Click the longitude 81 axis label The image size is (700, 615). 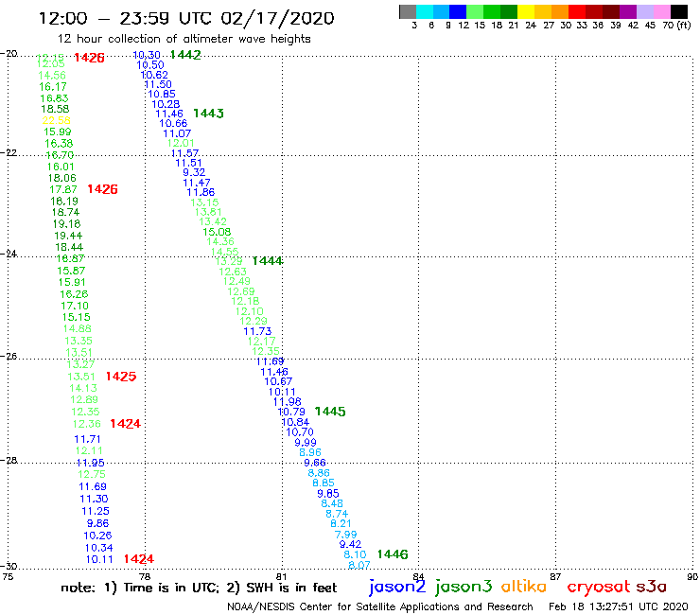coord(282,577)
